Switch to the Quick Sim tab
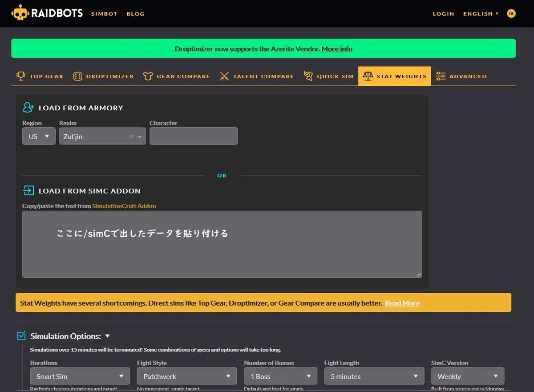Screen dimensions: 534x392 point(328,76)
